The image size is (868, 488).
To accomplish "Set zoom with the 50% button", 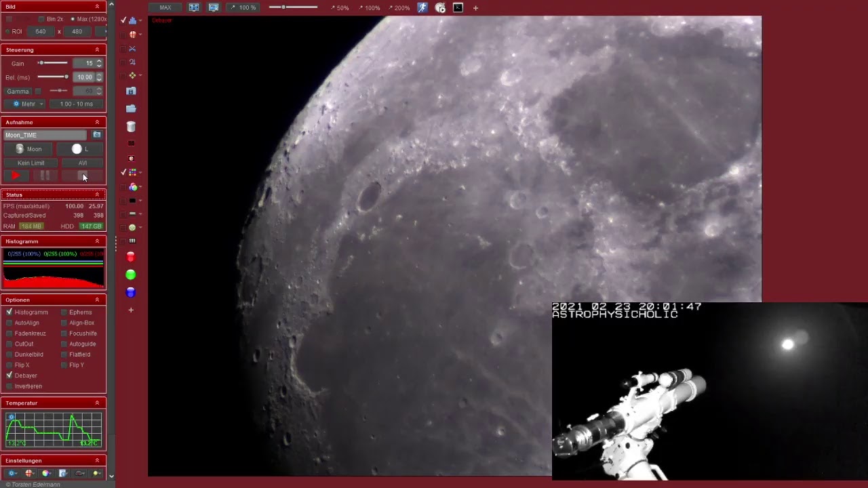I will click(340, 8).
